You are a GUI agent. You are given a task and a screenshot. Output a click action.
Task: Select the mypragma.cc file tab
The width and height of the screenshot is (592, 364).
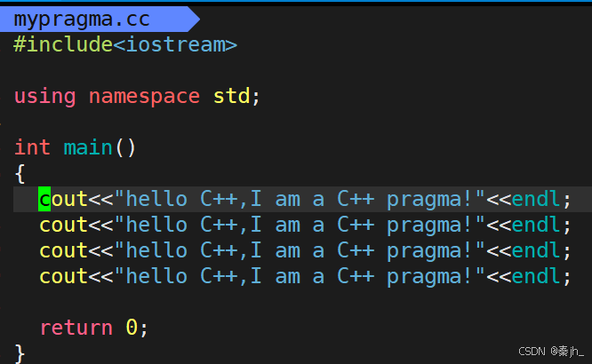[82, 18]
